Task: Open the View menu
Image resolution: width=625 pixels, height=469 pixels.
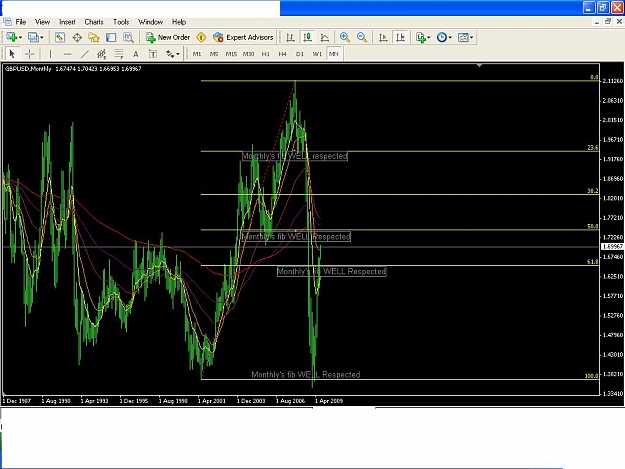Action: [x=42, y=22]
